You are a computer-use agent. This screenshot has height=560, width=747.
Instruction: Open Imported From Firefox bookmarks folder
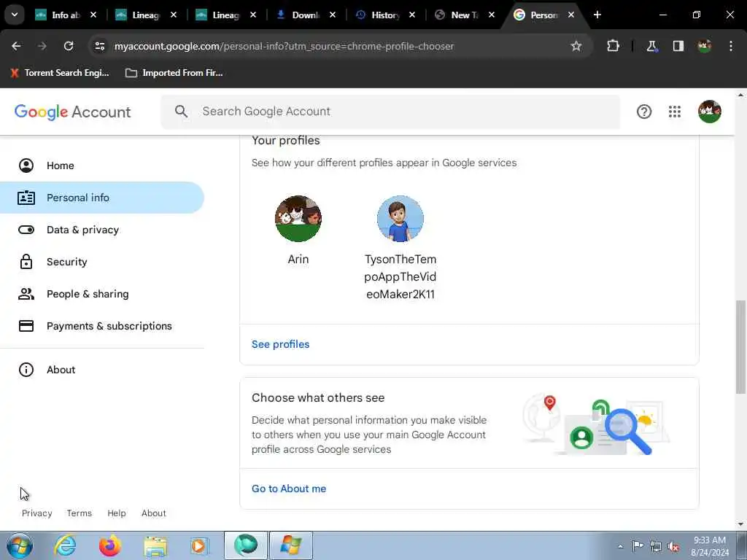tap(174, 73)
